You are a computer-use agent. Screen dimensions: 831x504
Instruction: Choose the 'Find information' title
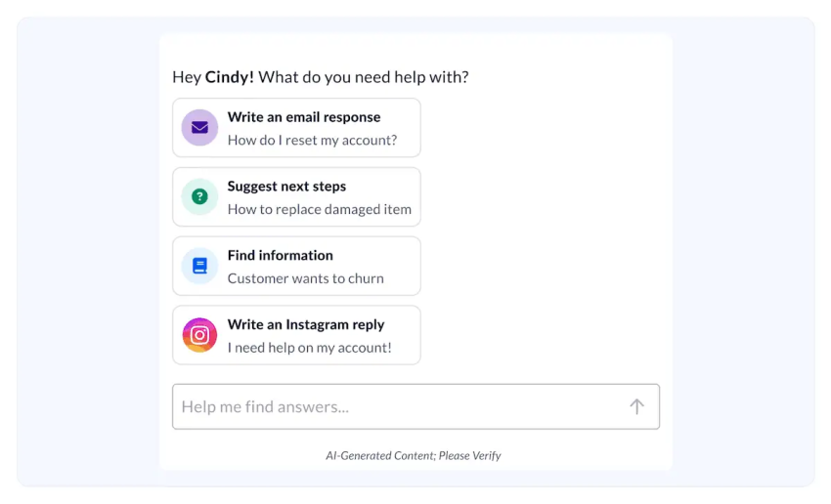coord(281,255)
